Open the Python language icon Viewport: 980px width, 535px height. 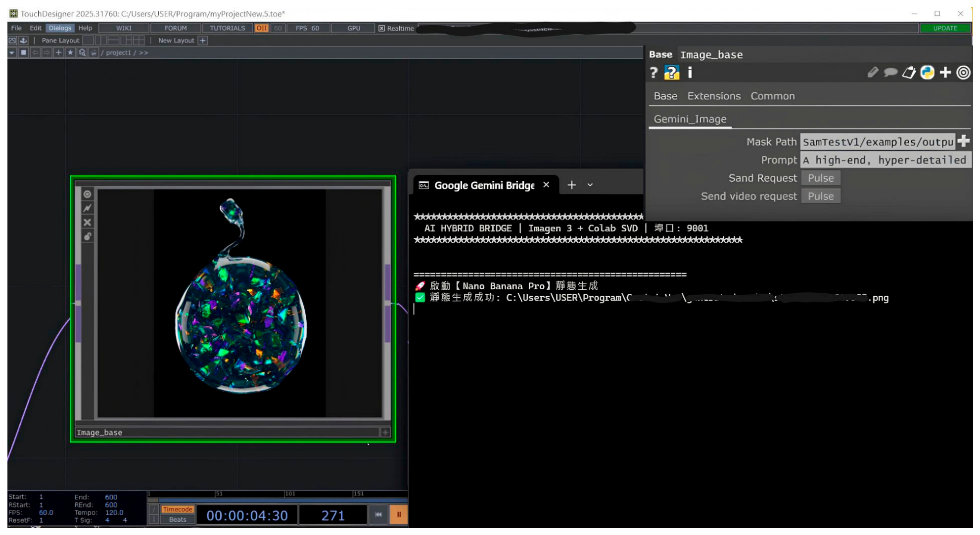click(x=928, y=73)
